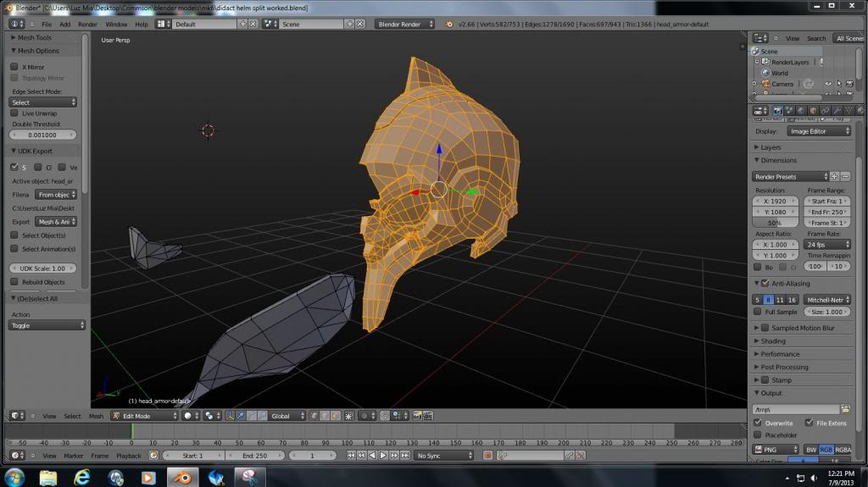Viewport: 868px width, 487px height.
Task: Click the play animation button
Action: click(383, 456)
